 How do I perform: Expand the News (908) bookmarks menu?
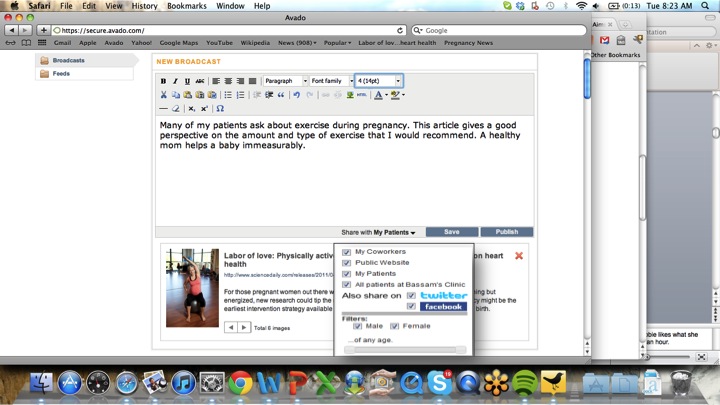click(297, 43)
